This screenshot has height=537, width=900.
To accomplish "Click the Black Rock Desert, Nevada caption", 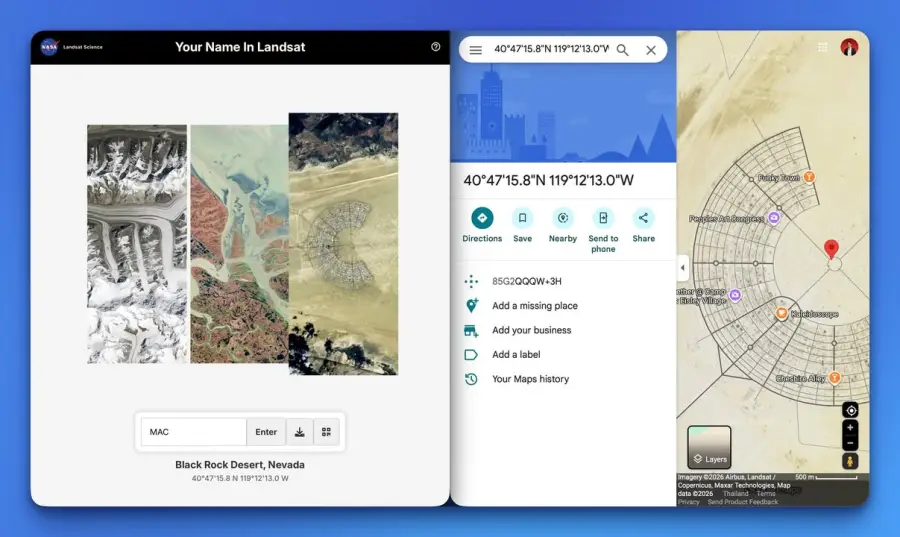I will pyautogui.click(x=240, y=465).
